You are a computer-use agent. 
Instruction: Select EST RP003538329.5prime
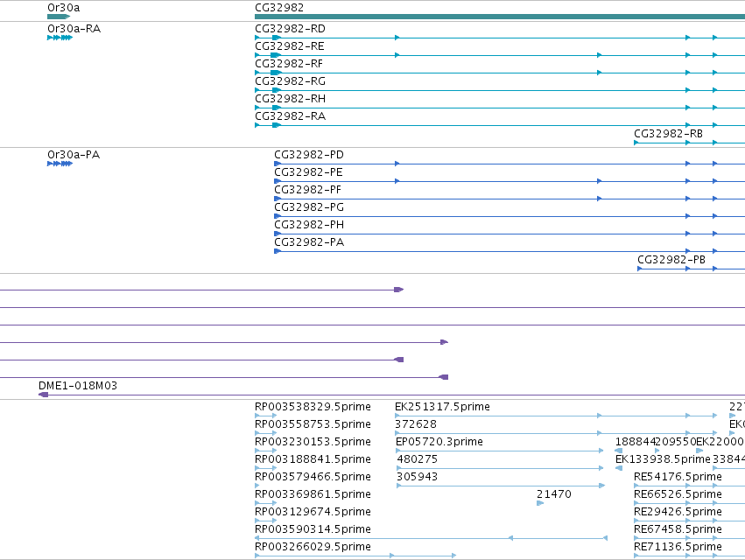[x=313, y=407]
